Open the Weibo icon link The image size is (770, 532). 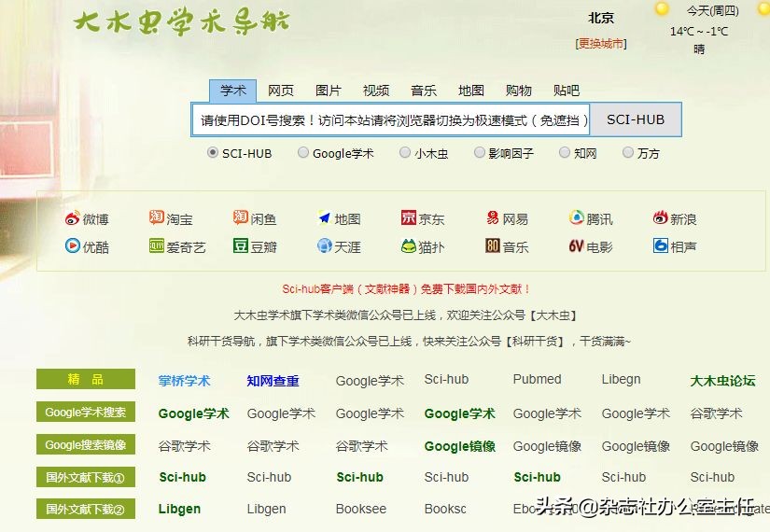point(72,218)
